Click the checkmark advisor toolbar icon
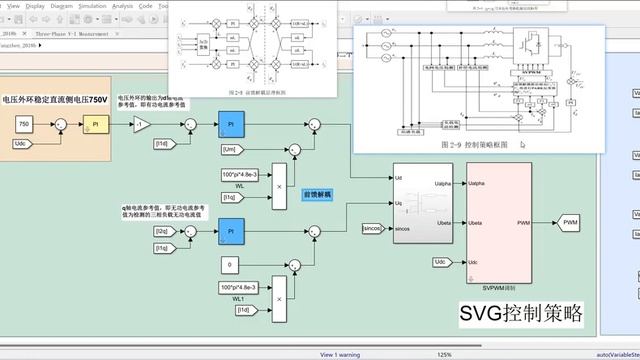Screen dimensions: 640x360 (x=358, y=19)
